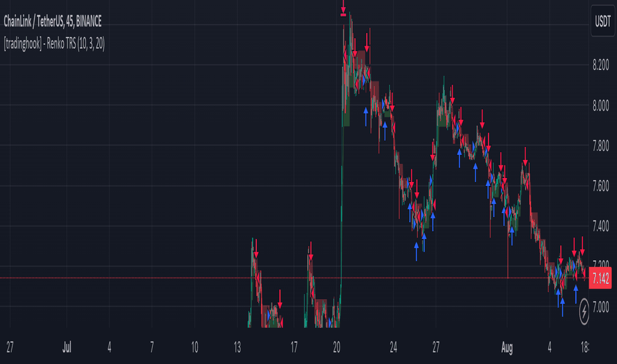The height and width of the screenshot is (364, 617).
Task: Click the 20 date label on time axis
Action: click(x=336, y=347)
